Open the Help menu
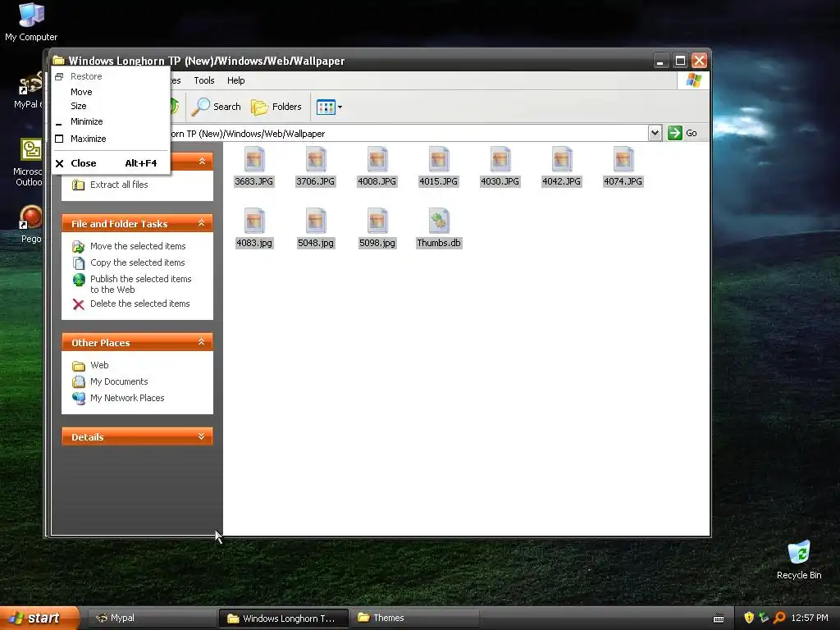The height and width of the screenshot is (630, 840). 235,80
